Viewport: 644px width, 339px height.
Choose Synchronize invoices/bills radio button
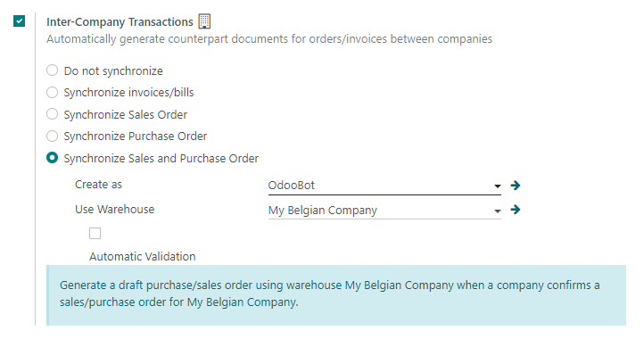tap(52, 92)
